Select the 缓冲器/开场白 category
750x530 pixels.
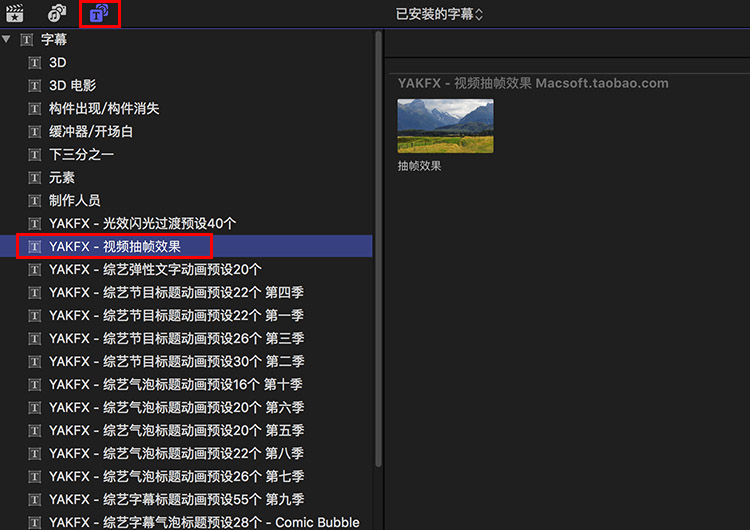point(186,132)
